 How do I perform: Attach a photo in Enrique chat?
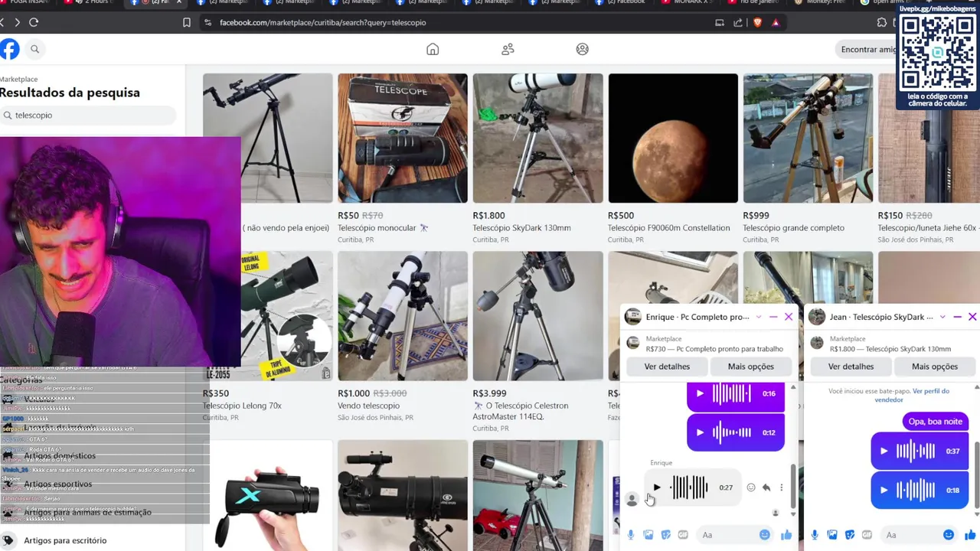[x=648, y=535]
